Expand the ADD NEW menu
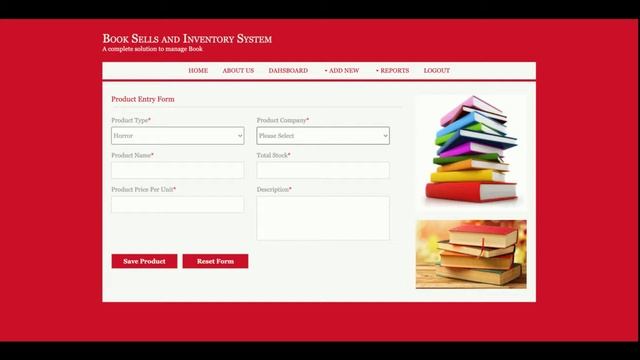 coord(342,71)
